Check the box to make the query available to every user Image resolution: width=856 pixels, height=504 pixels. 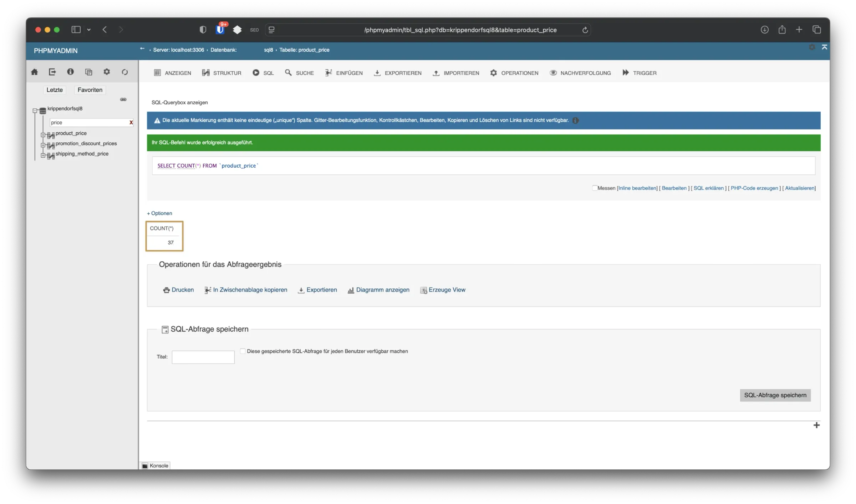point(243,351)
